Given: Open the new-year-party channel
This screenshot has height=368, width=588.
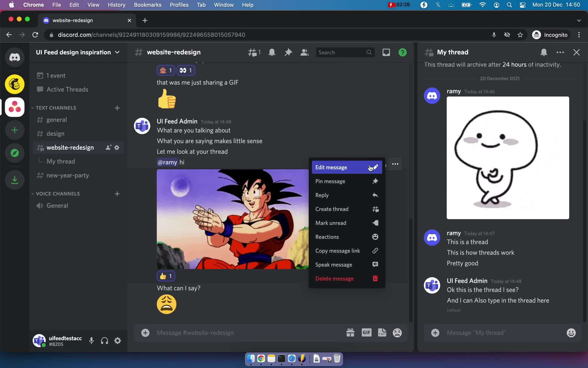Looking at the screenshot, I should click(x=68, y=175).
